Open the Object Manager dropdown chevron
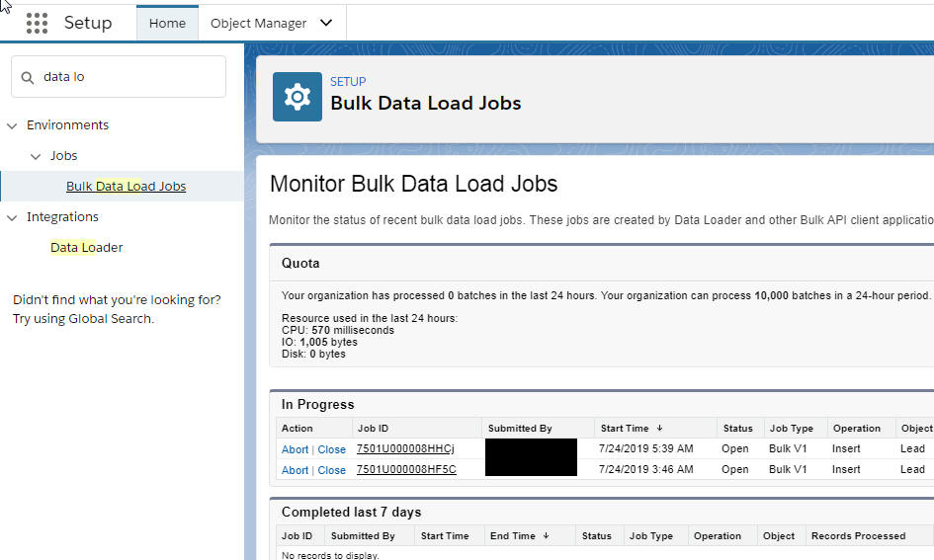Screen dimensions: 934x560 coord(326,23)
